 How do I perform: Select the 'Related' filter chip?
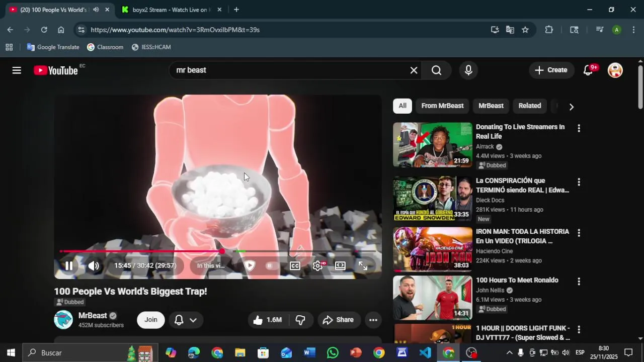(530, 106)
